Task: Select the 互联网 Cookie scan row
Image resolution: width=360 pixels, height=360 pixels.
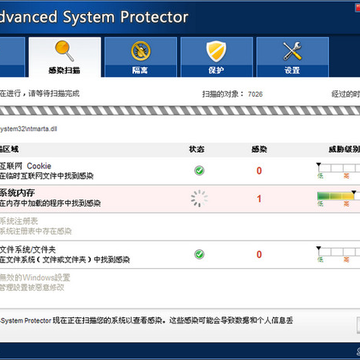Action: pos(180,171)
